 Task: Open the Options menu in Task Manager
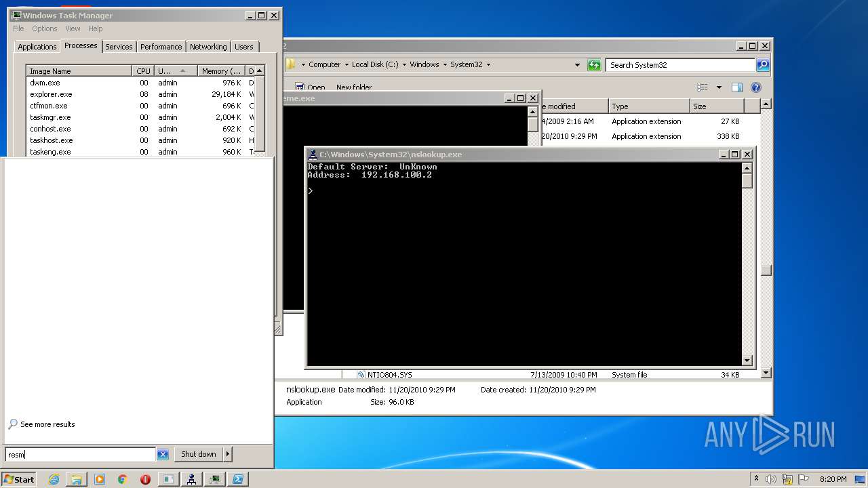45,28
